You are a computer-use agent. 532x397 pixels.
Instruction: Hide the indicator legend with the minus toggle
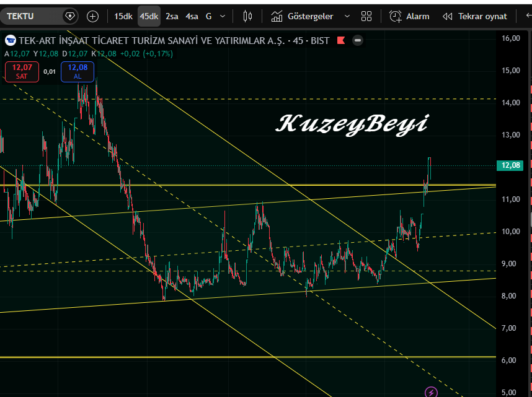point(357,40)
